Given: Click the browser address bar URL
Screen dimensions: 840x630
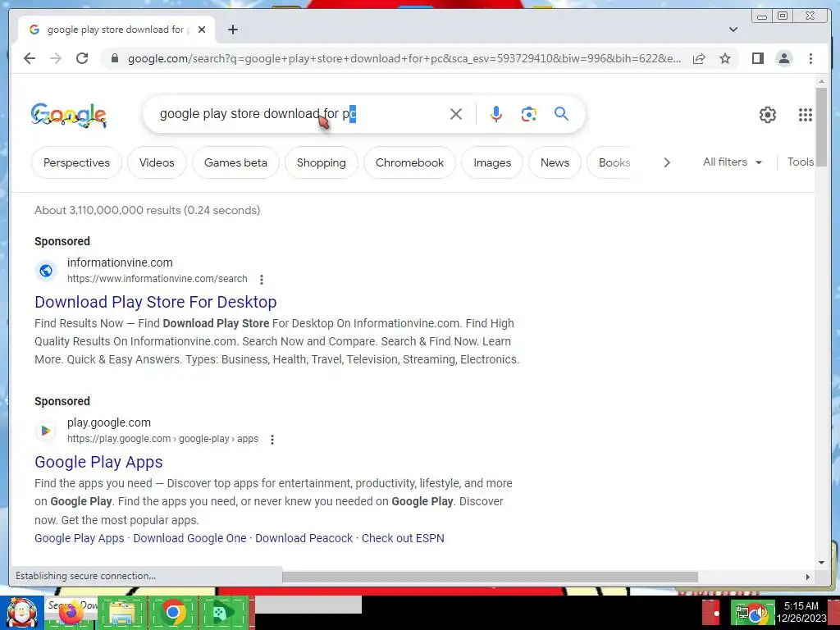Looking at the screenshot, I should click(404, 58).
